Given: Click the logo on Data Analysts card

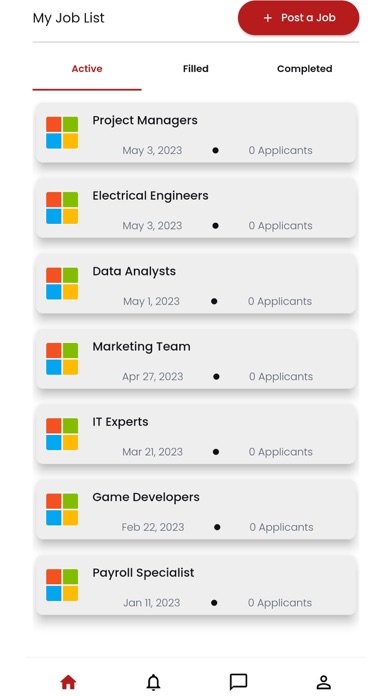Looking at the screenshot, I should [x=62, y=283].
